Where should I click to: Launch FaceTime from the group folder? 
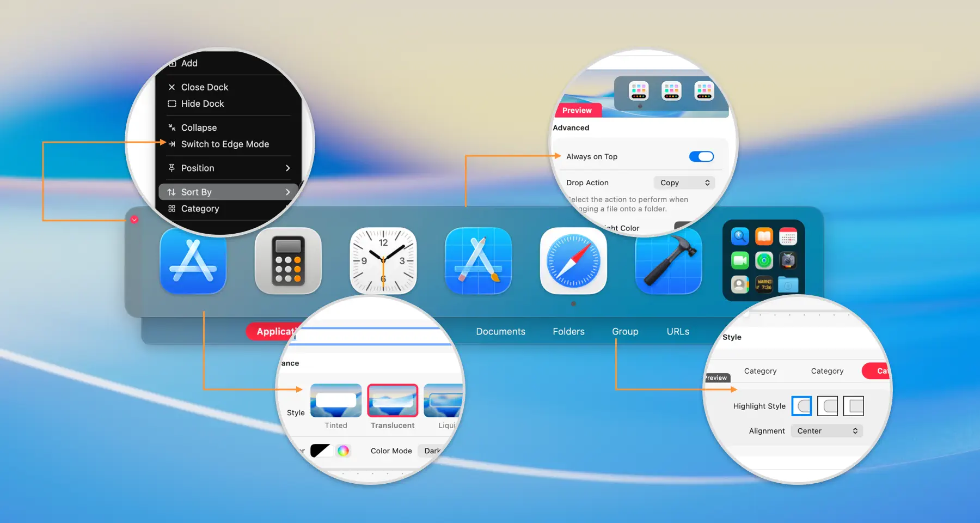pos(740,260)
